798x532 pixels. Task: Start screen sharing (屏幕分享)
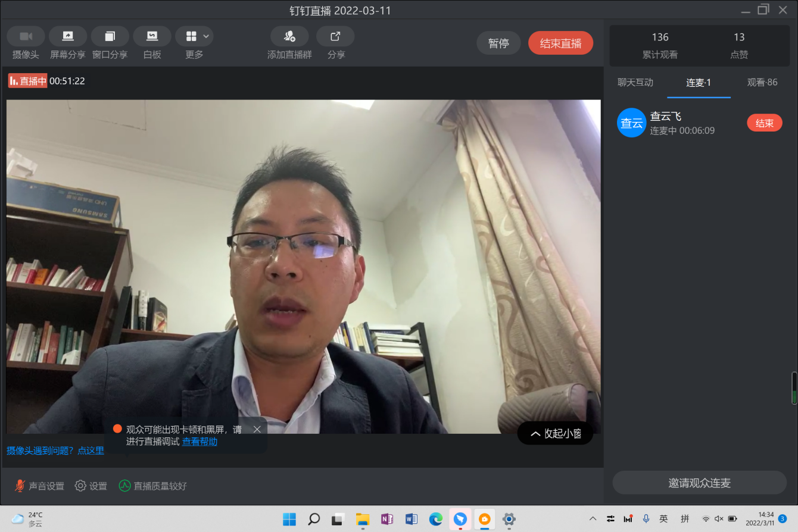(x=68, y=36)
